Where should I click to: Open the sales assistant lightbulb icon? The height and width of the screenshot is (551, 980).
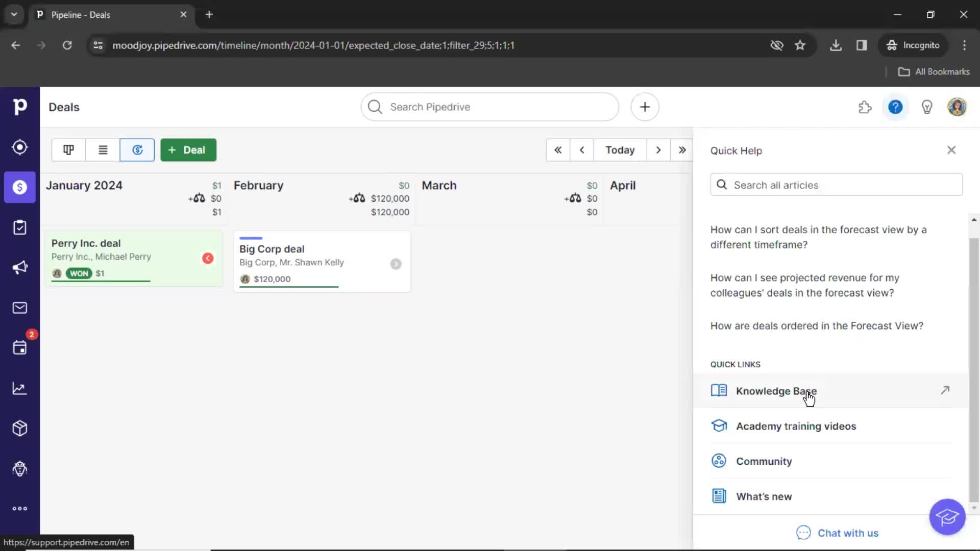pos(927,107)
